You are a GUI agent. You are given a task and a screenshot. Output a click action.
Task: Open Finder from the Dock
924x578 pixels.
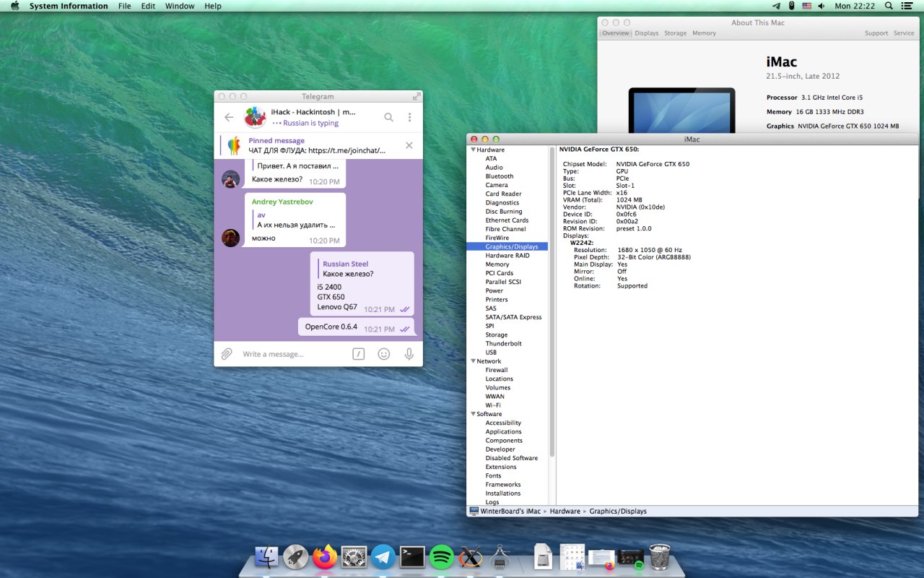[266, 557]
